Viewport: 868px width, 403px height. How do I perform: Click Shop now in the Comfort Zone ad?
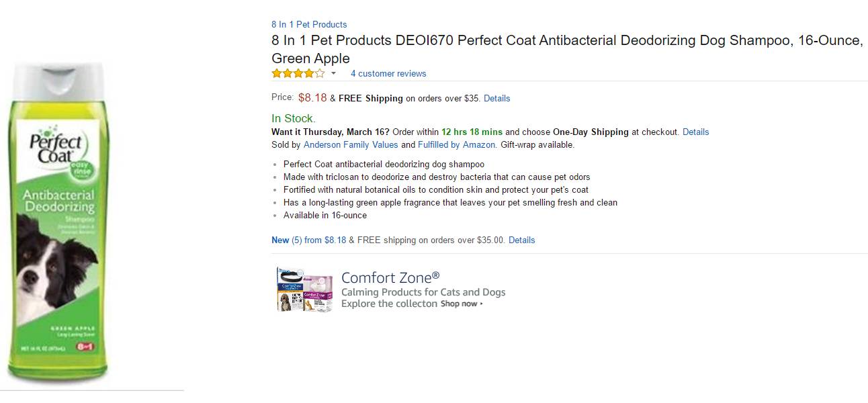tap(461, 304)
